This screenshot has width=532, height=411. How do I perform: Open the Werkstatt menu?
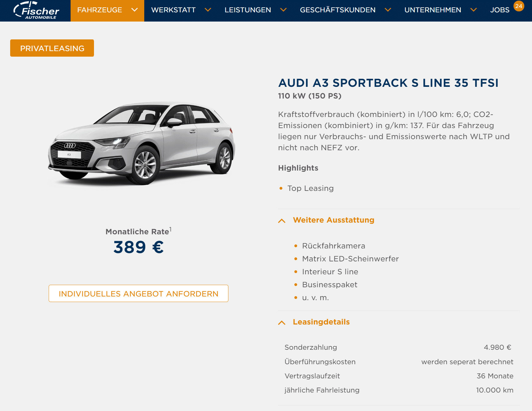pyautogui.click(x=173, y=10)
